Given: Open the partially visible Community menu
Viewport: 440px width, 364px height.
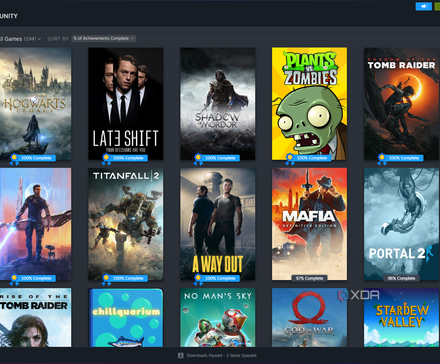Looking at the screenshot, I should coord(9,16).
